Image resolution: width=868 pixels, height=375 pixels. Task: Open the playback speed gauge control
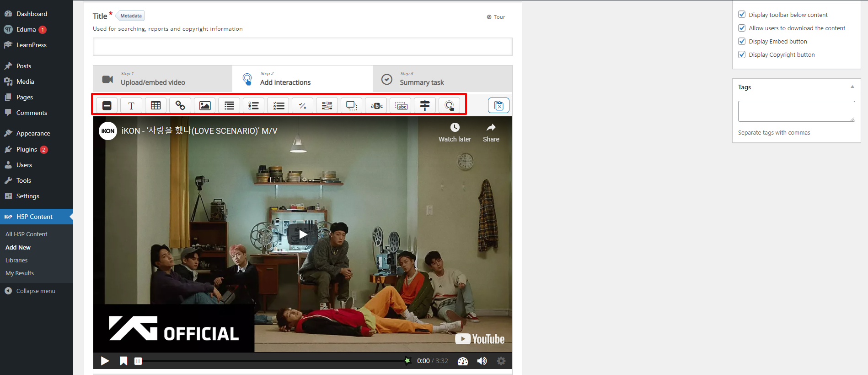pyautogui.click(x=463, y=361)
